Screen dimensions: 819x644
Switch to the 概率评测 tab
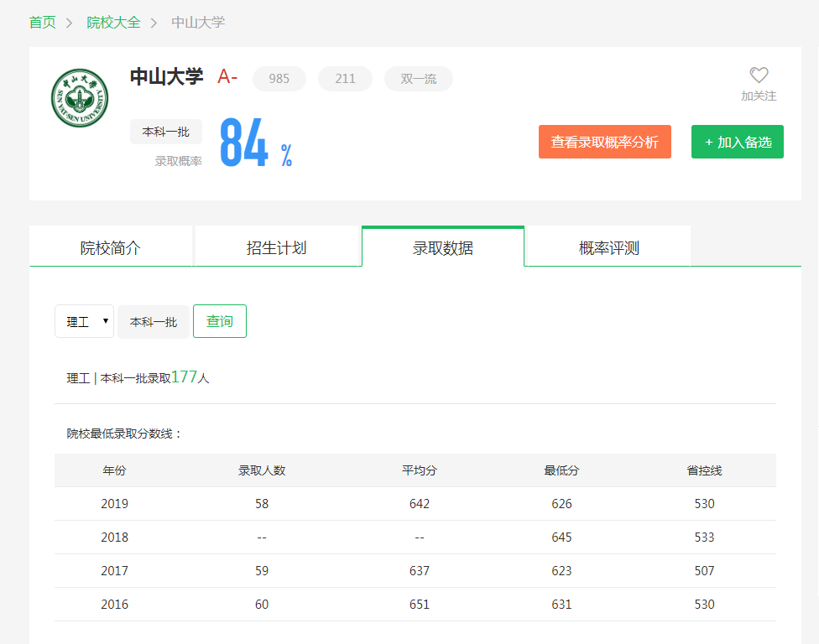[x=609, y=247]
